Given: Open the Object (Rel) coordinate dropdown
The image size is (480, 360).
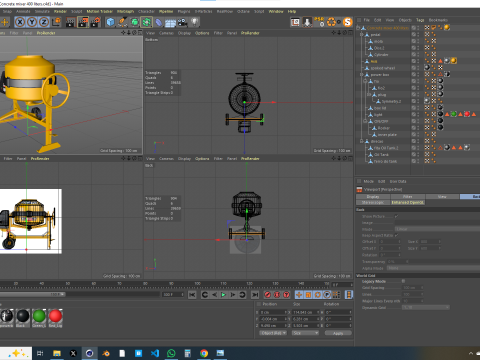Looking at the screenshot, I should point(273,333).
